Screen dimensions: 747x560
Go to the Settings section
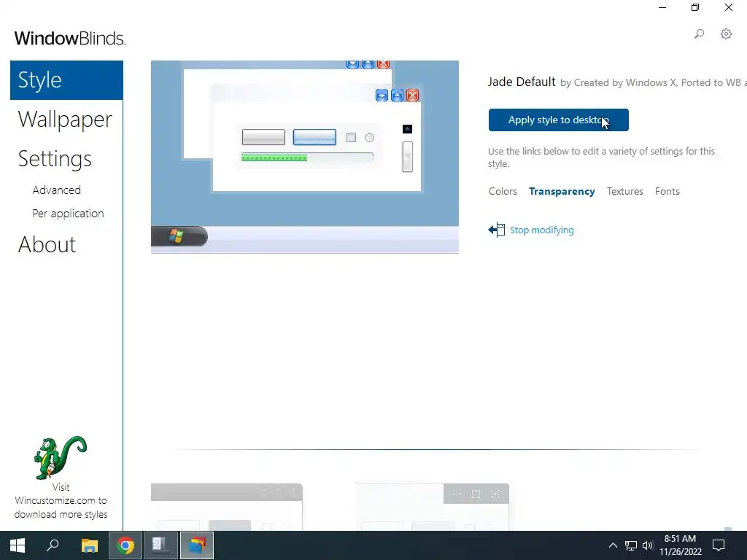coord(55,159)
